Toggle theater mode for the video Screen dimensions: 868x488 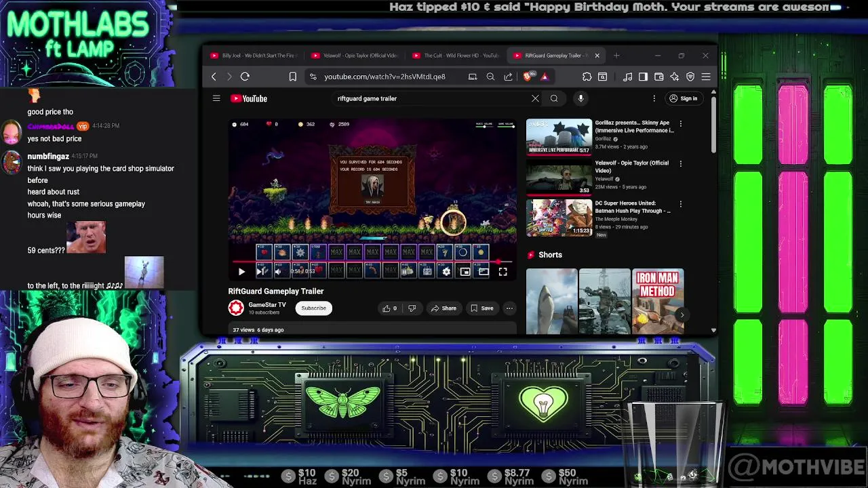pos(484,272)
